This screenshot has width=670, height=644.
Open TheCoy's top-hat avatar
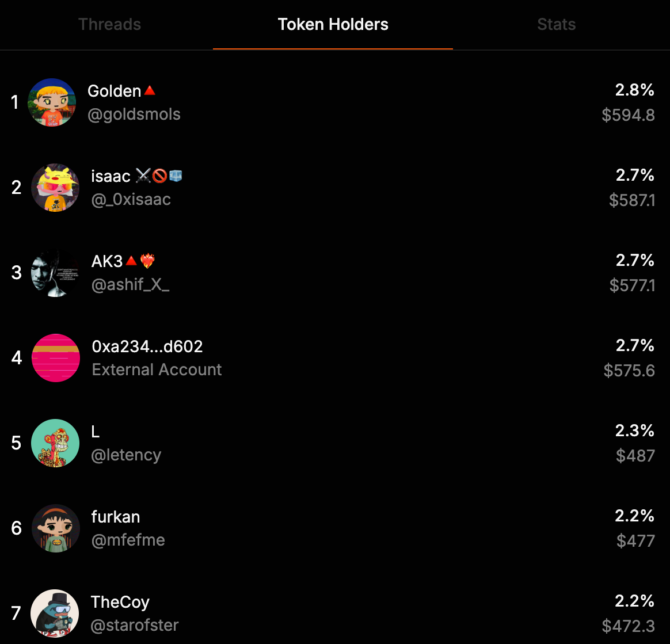55,613
